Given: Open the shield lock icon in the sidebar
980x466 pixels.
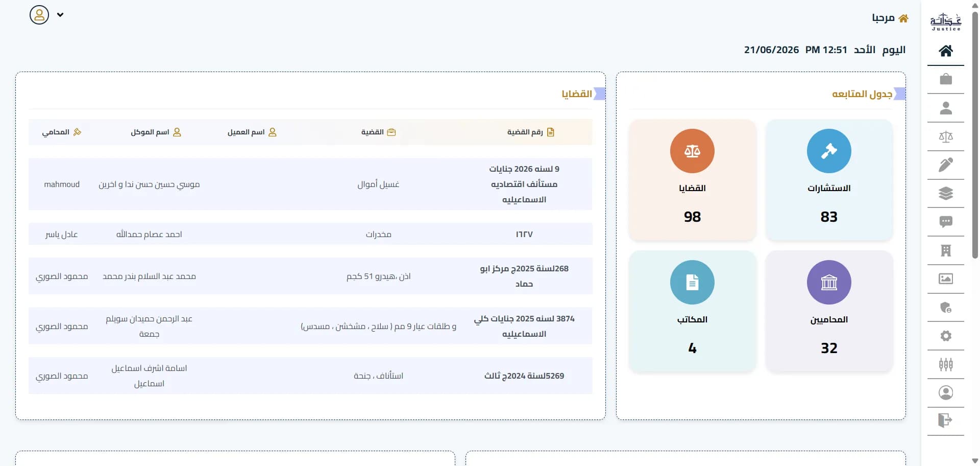Looking at the screenshot, I should click(946, 307).
